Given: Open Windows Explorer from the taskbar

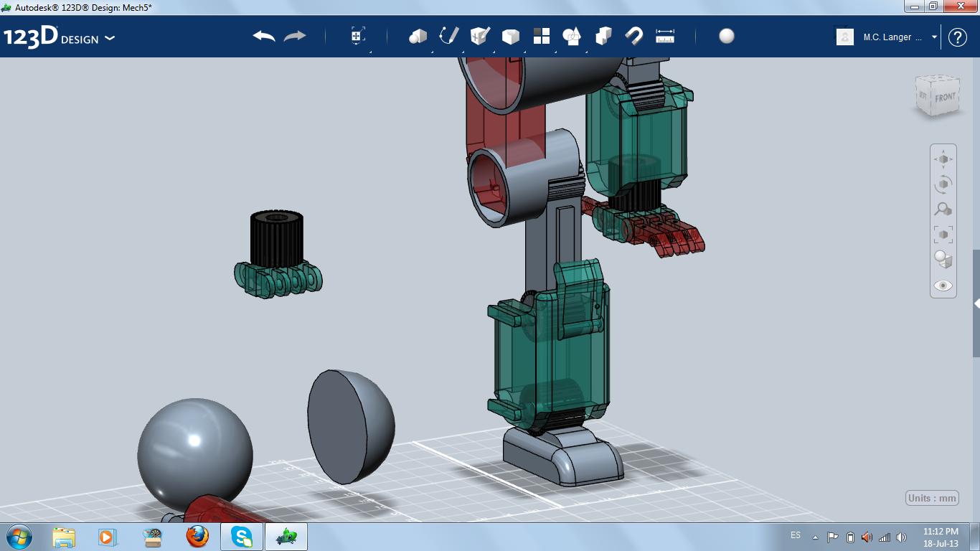Looking at the screenshot, I should [64, 537].
